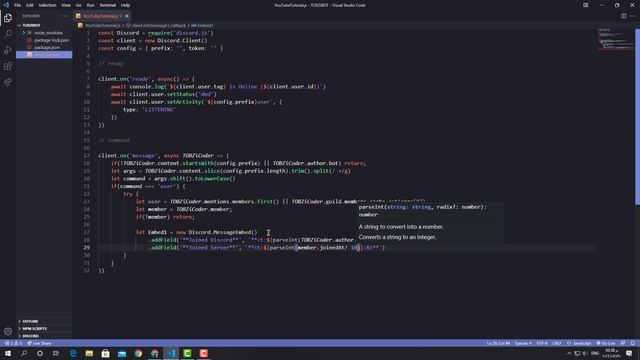Open the Windows Start menu

[x=8, y=353]
